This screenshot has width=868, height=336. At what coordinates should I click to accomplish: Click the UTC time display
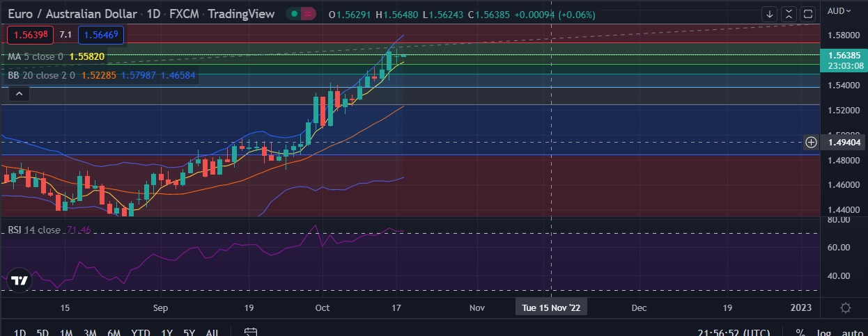coord(732,333)
